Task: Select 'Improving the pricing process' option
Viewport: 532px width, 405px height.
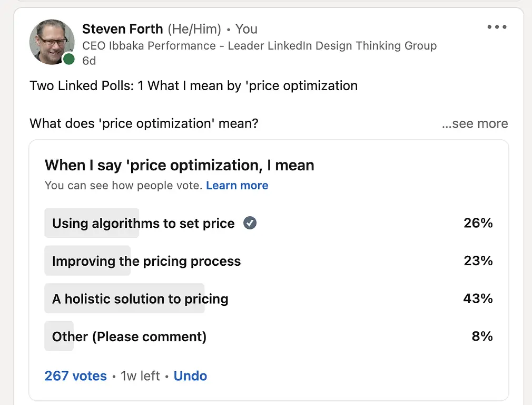Action: (x=269, y=261)
